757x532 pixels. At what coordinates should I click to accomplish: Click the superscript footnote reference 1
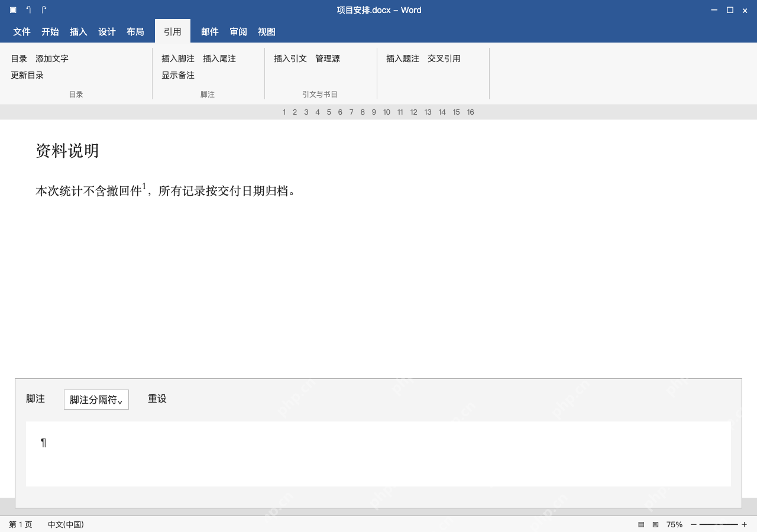click(x=144, y=186)
